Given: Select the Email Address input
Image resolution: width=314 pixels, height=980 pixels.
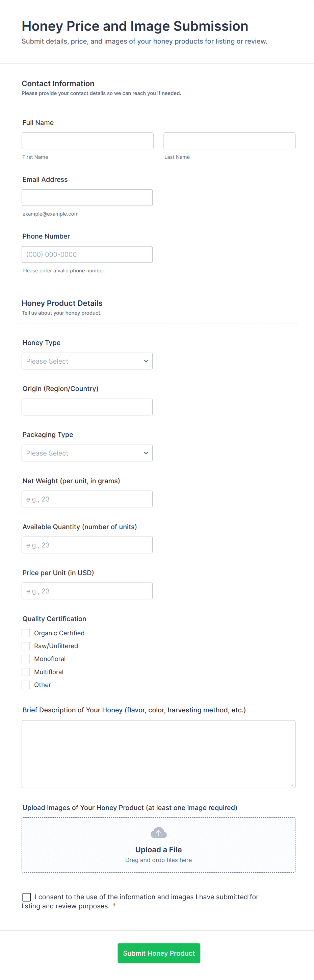Looking at the screenshot, I should (x=87, y=197).
